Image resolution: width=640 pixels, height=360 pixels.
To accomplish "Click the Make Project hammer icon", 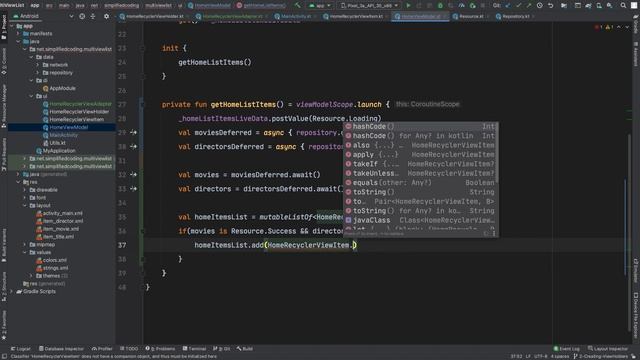I will pos(298,6).
